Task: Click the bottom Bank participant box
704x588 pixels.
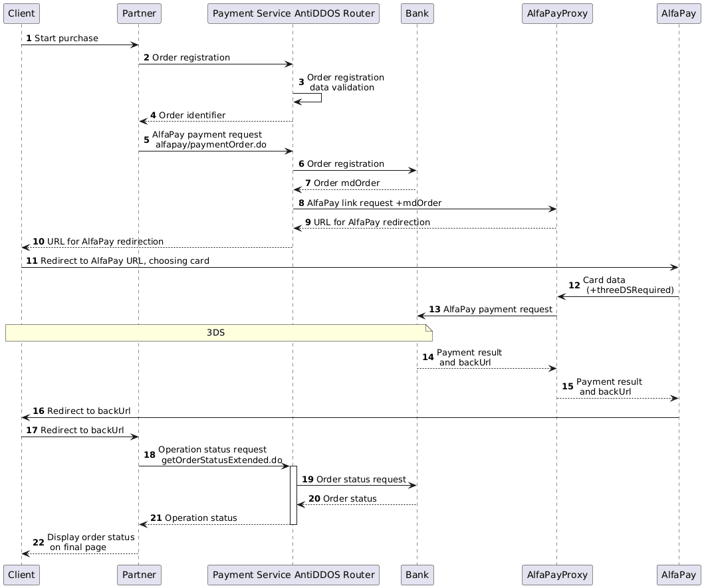Action: pos(417,573)
